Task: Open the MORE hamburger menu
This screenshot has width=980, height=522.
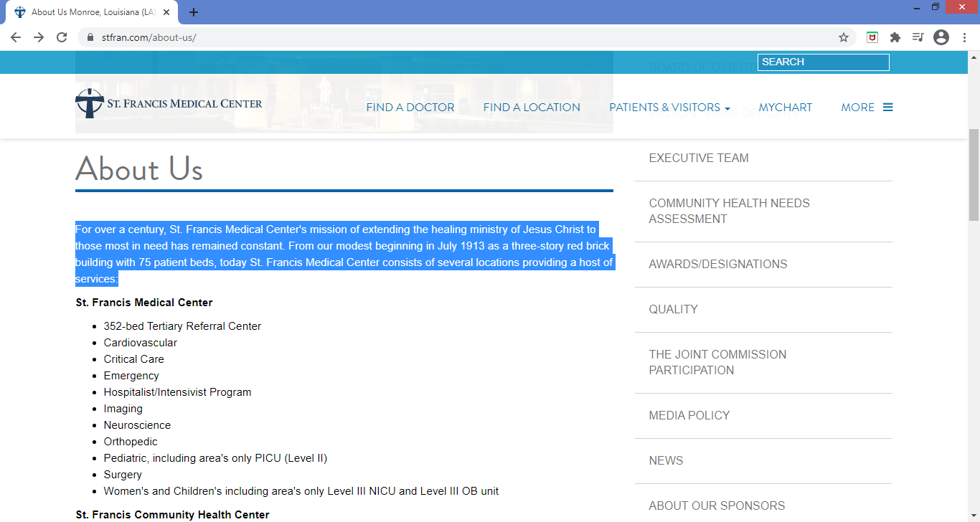Action: pyautogui.click(x=867, y=108)
